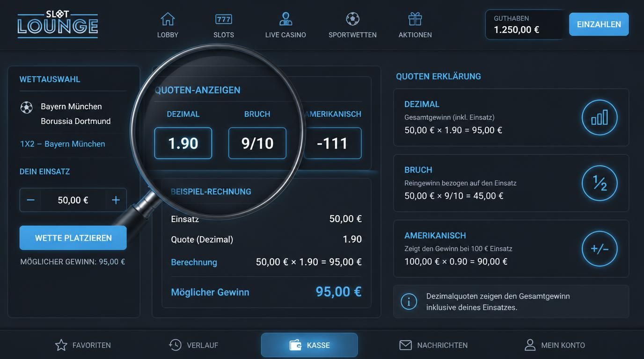Viewport: 644px width, 359px height.
Task: Switch to the Favoriten tab label
Action: pyautogui.click(x=92, y=345)
